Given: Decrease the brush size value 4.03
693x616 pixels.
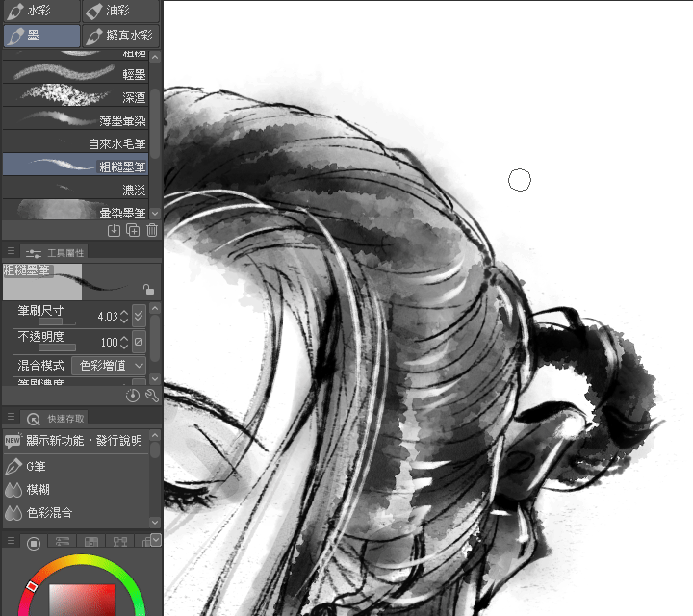Looking at the screenshot, I should (124, 320).
